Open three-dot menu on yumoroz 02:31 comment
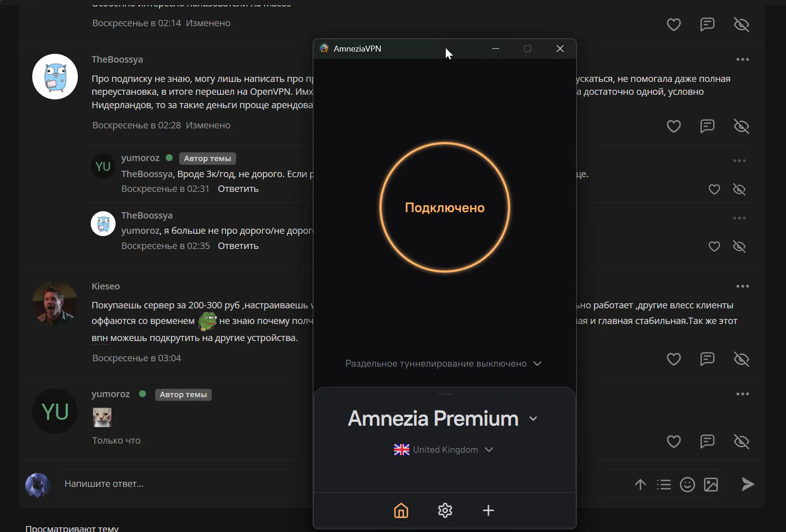Image resolution: width=786 pixels, height=532 pixels. click(739, 161)
